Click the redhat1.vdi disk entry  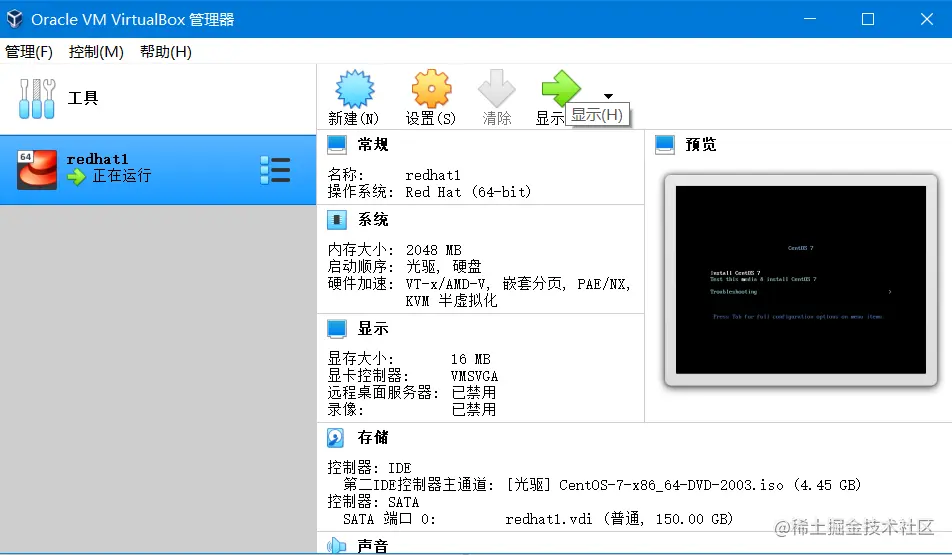tap(619, 519)
